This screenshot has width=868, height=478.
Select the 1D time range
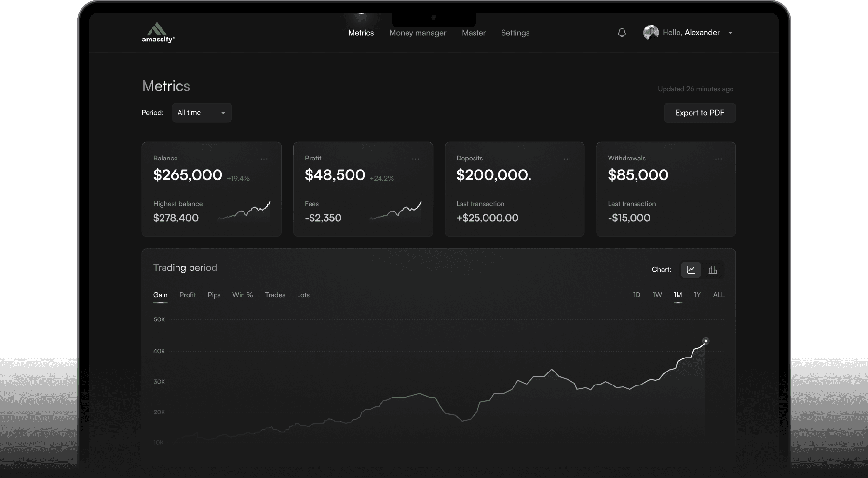coord(637,295)
